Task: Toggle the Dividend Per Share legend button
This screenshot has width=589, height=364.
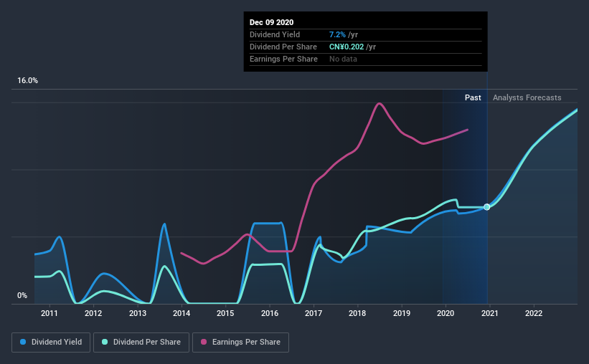Action: pos(141,343)
